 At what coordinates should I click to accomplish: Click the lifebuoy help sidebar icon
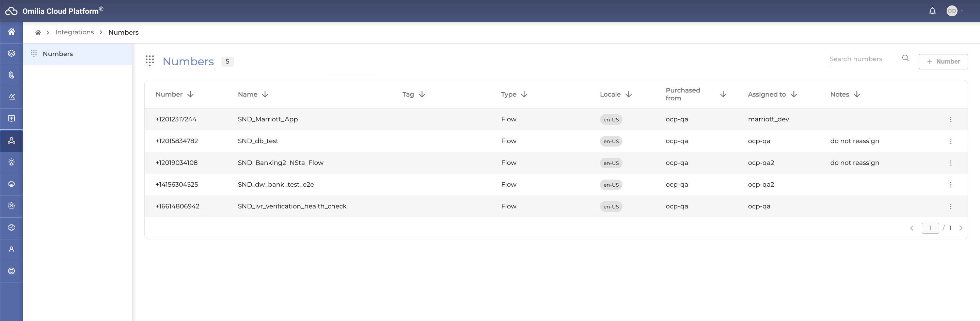[x=12, y=271]
